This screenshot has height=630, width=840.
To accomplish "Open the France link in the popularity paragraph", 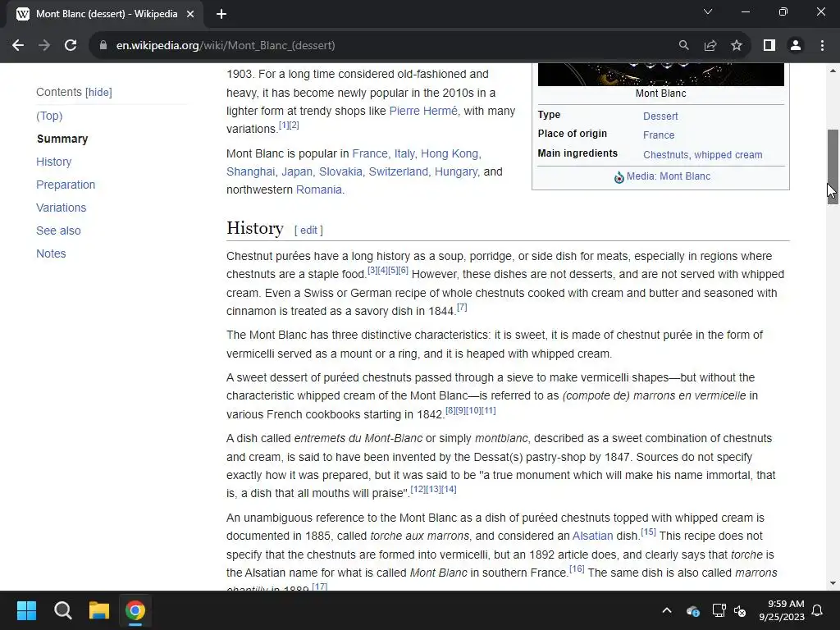I will tap(370, 153).
